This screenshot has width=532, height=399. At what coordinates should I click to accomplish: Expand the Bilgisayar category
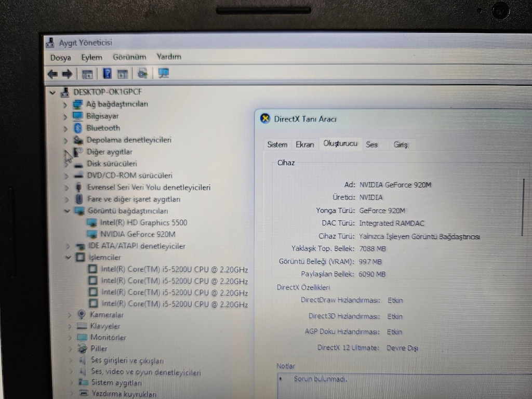tap(65, 117)
